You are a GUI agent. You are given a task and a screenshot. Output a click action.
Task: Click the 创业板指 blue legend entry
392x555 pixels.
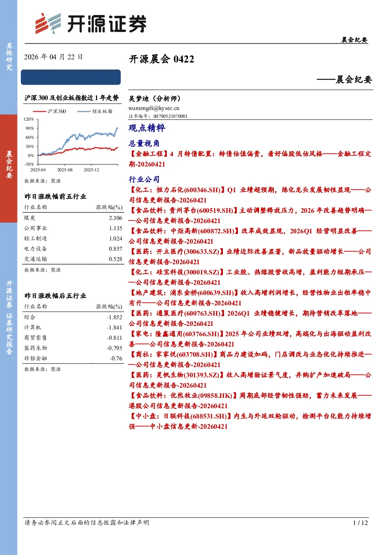pyautogui.click(x=95, y=111)
